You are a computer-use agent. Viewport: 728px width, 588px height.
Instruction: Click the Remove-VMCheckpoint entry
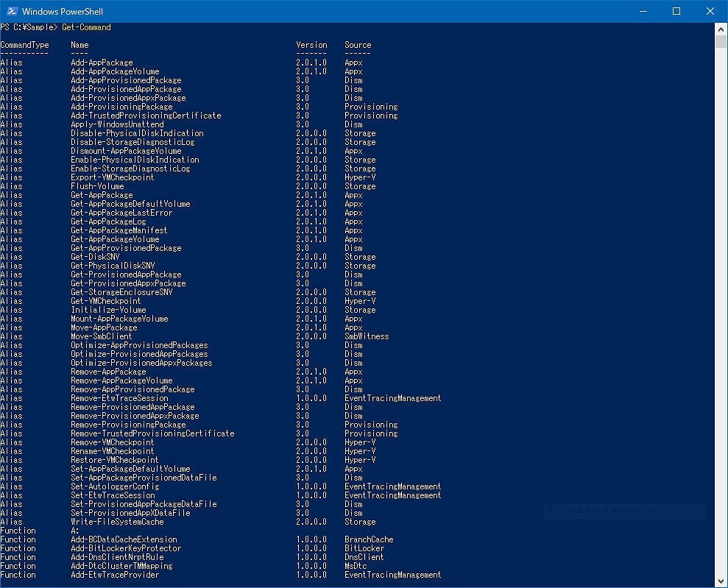(x=113, y=442)
